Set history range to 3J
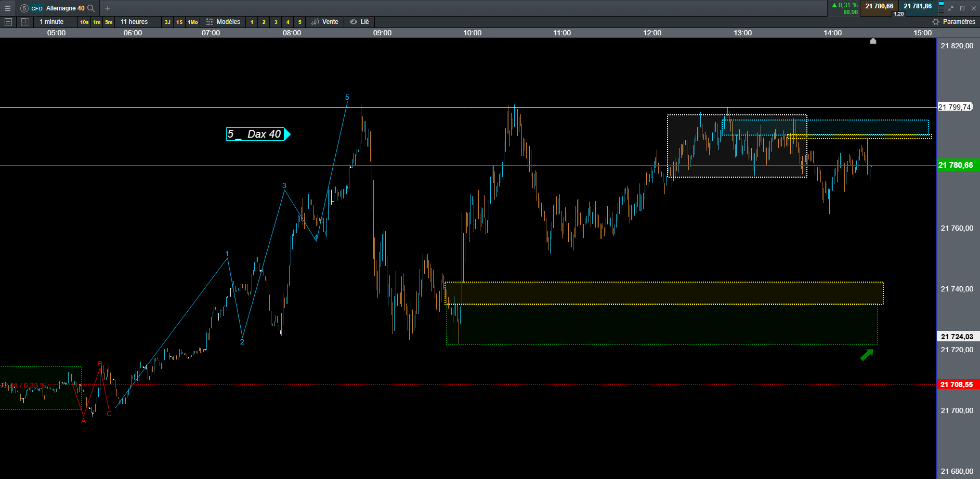 (x=167, y=22)
